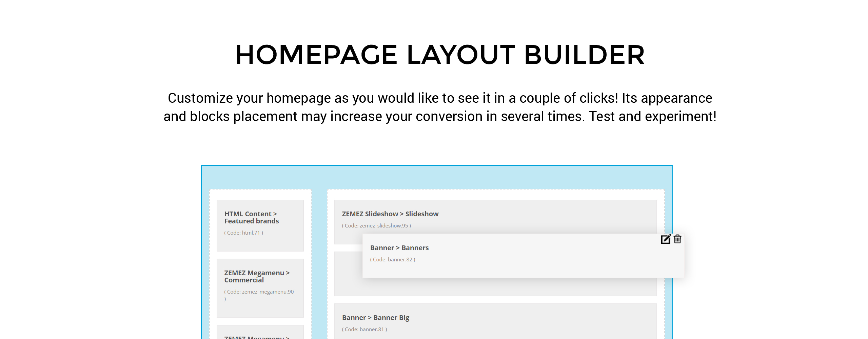The image size is (868, 339).
Task: Select the ZEMEZ Slideshow > Slideshow block
Action: point(495,217)
